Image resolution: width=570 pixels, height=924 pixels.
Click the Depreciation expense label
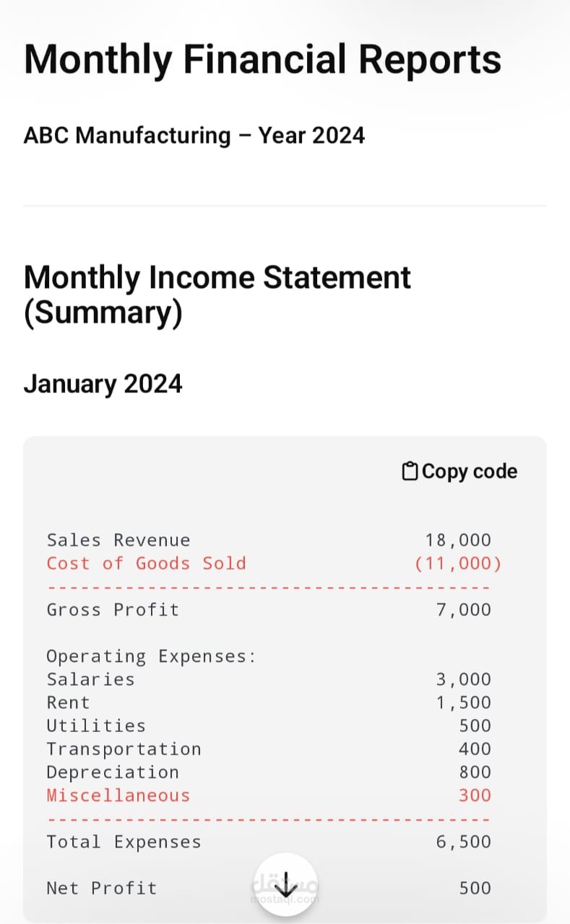[x=113, y=772]
